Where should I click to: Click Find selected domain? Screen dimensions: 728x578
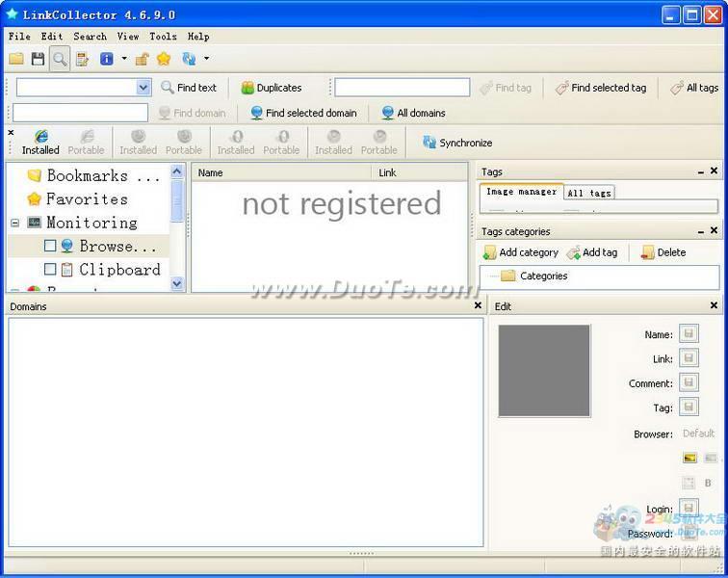click(303, 113)
